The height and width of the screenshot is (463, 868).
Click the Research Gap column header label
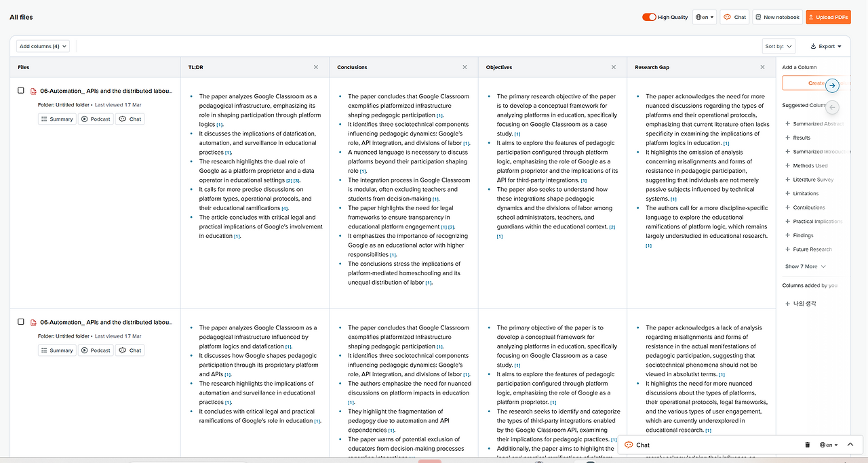(652, 67)
